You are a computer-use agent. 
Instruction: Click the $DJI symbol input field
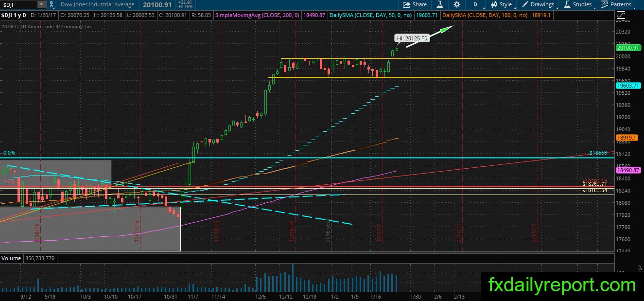[18, 4]
